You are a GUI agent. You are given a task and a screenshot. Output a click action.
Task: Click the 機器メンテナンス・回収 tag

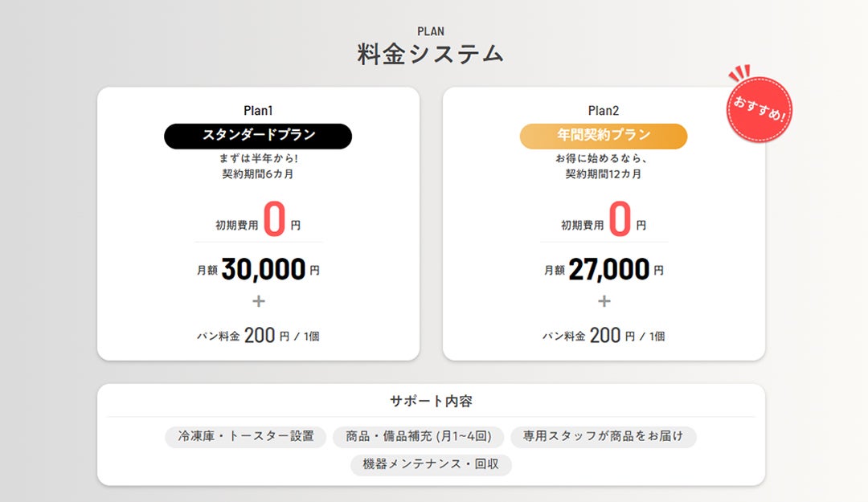click(x=431, y=465)
